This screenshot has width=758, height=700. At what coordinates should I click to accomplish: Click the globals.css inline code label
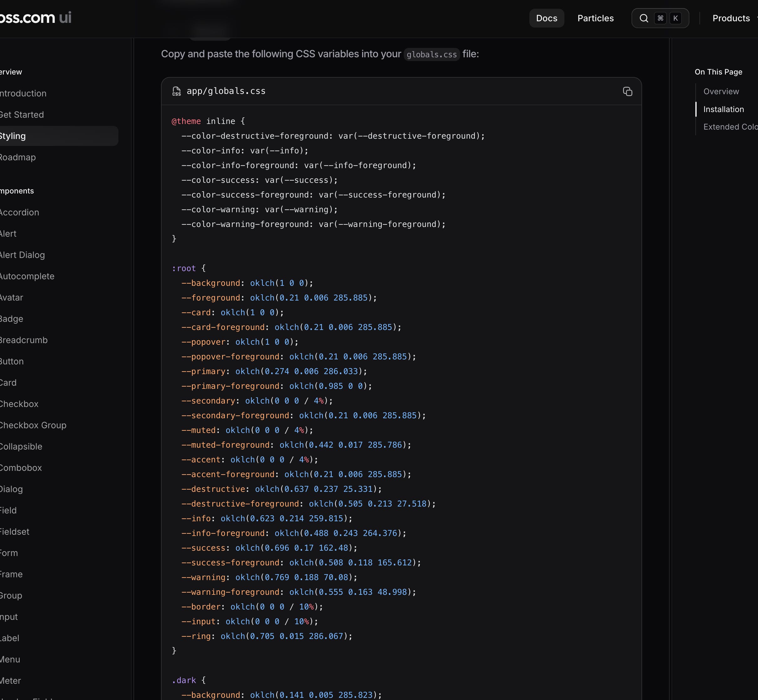(x=431, y=54)
